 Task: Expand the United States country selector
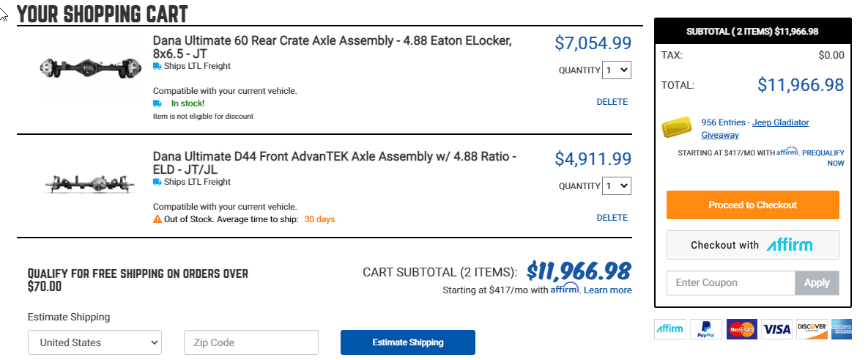[x=94, y=342]
